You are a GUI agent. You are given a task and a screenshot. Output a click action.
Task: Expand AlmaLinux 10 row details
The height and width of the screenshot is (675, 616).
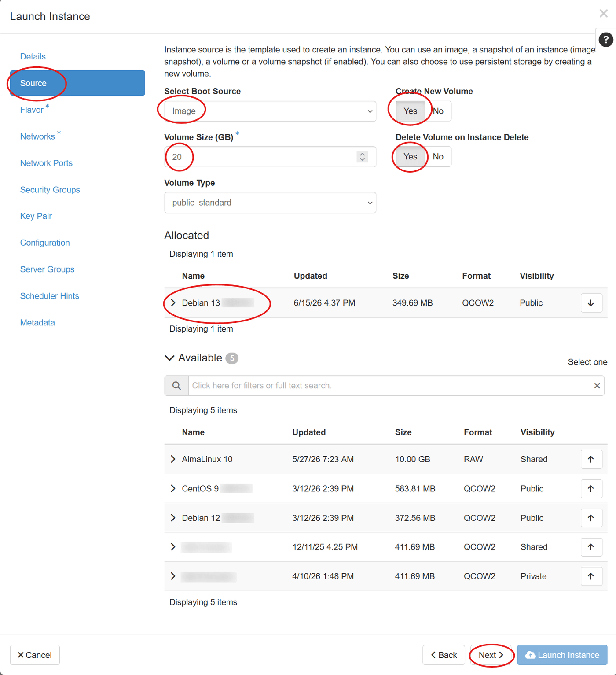pyautogui.click(x=173, y=459)
